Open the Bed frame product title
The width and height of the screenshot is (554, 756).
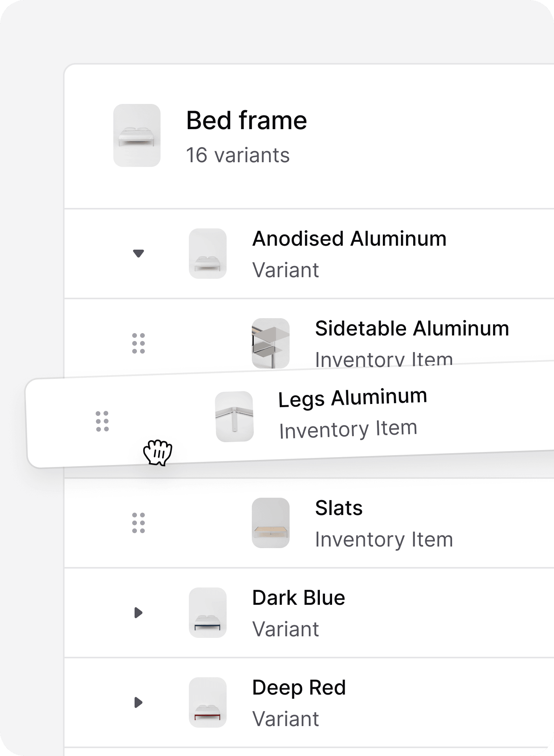point(246,120)
